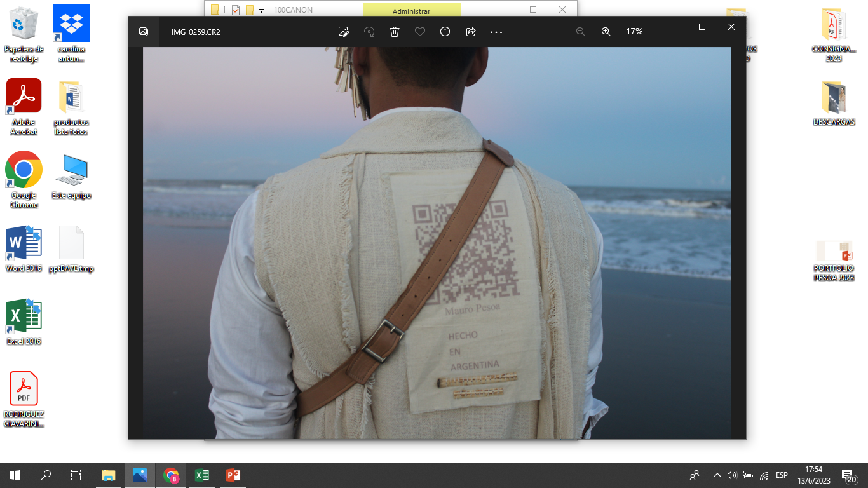Click the People icon in the taskbar
This screenshot has width=868, height=488.
tap(695, 475)
